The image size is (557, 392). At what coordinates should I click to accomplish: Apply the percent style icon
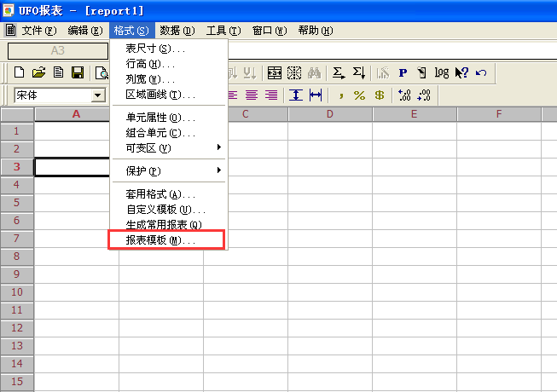click(x=359, y=95)
